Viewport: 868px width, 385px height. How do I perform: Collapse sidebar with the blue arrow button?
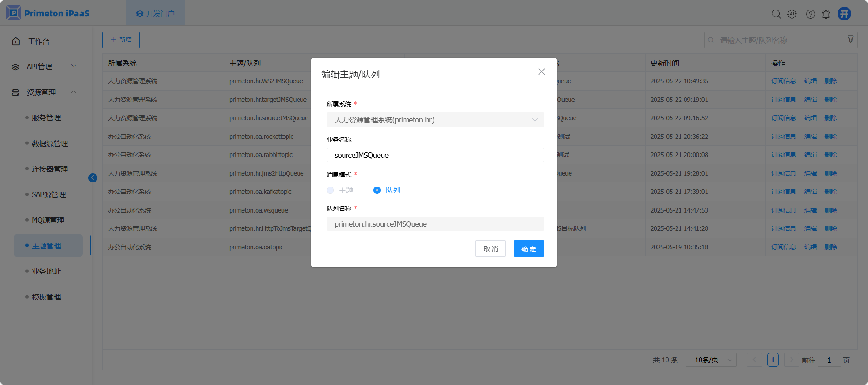pyautogui.click(x=93, y=178)
